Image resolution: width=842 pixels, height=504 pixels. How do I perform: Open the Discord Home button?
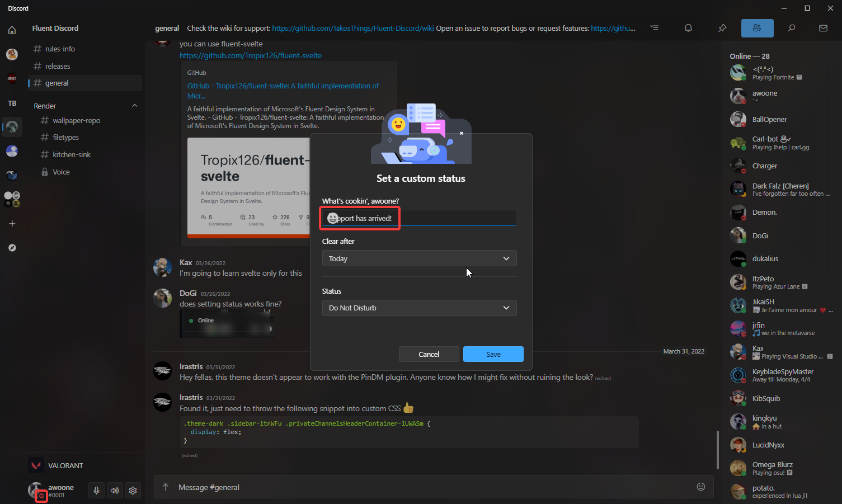(x=12, y=30)
